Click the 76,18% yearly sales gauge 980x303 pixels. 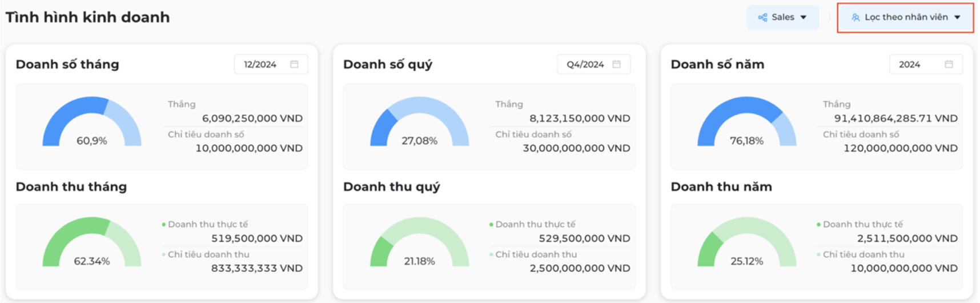pyautogui.click(x=747, y=121)
